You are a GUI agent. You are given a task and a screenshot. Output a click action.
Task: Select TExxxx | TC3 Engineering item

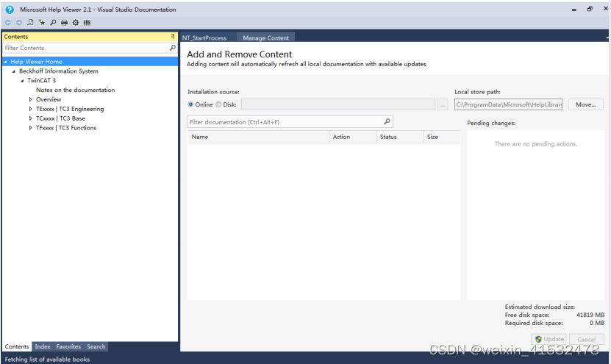[x=70, y=109]
